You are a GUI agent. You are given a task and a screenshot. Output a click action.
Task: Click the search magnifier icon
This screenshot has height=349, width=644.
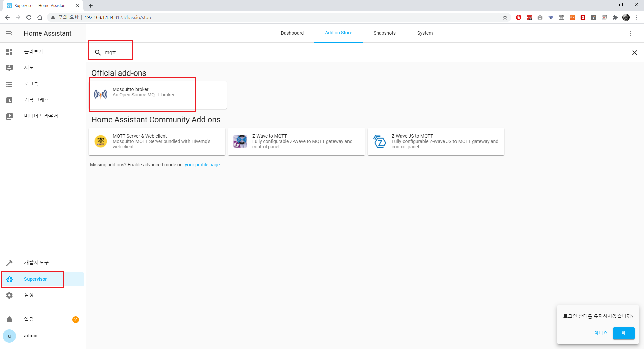[98, 52]
